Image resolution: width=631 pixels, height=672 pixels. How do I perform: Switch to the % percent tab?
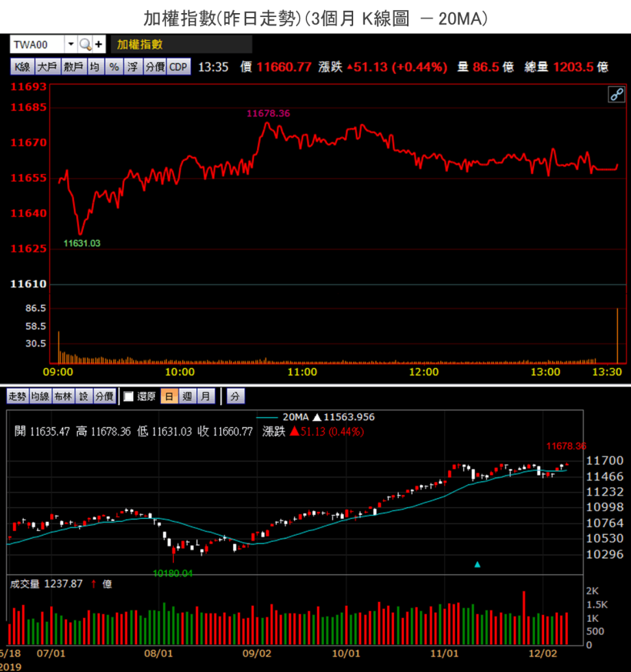coord(114,67)
